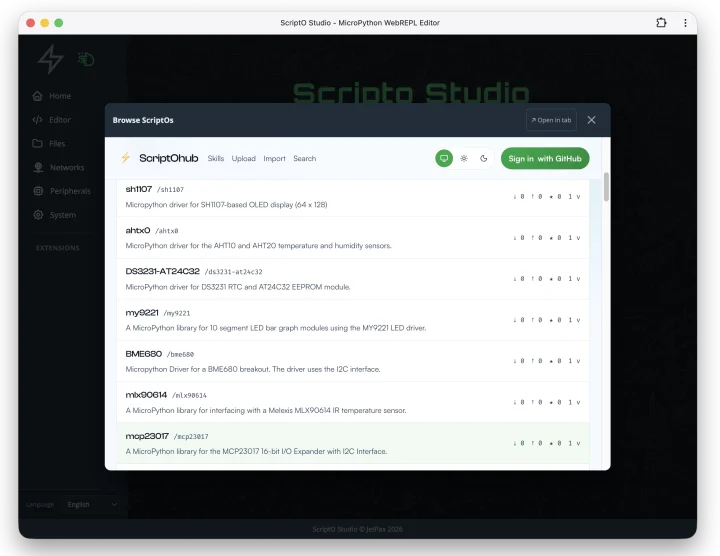Click the DS3231 RTC EEPROM module description
Screen dimensions: 720x556
[x=238, y=287]
